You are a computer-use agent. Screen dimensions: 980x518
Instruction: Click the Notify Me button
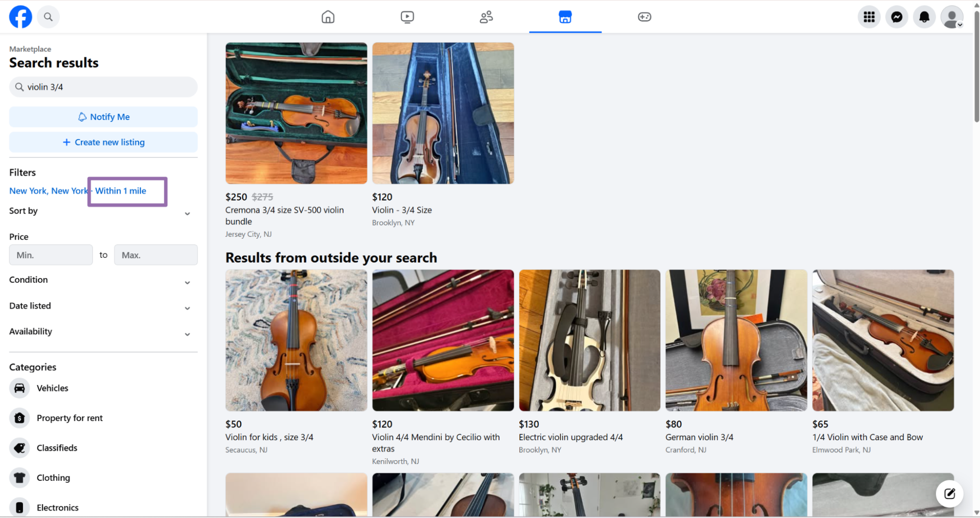[103, 117]
